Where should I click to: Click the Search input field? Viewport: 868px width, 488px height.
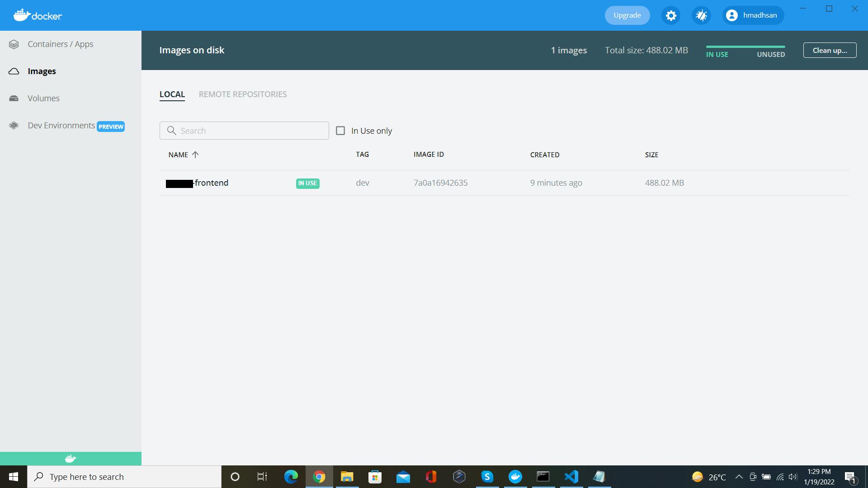(x=244, y=131)
